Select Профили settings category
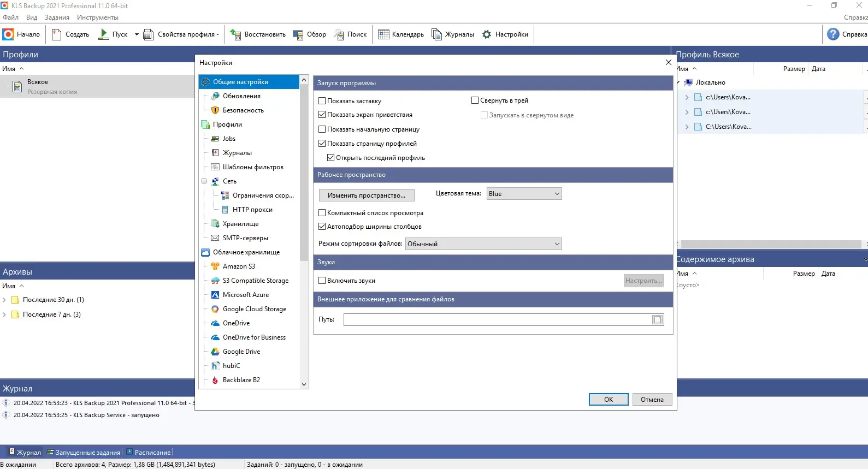868x469 pixels. click(227, 124)
